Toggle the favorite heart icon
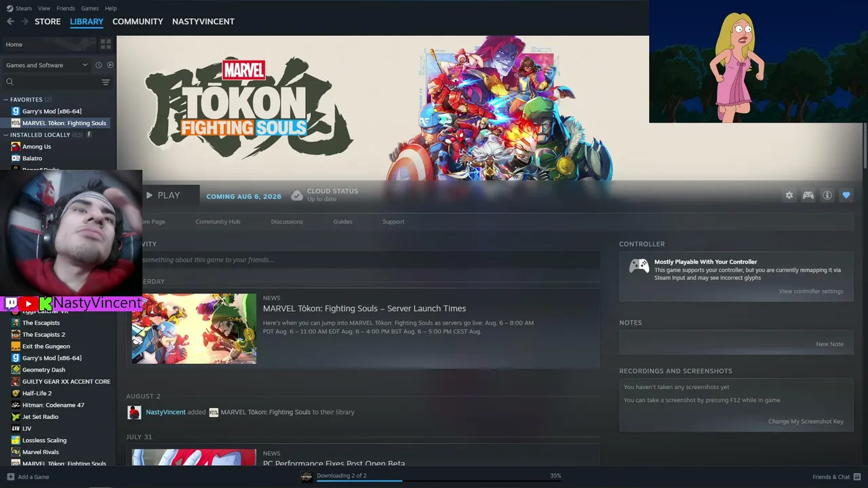 click(846, 195)
